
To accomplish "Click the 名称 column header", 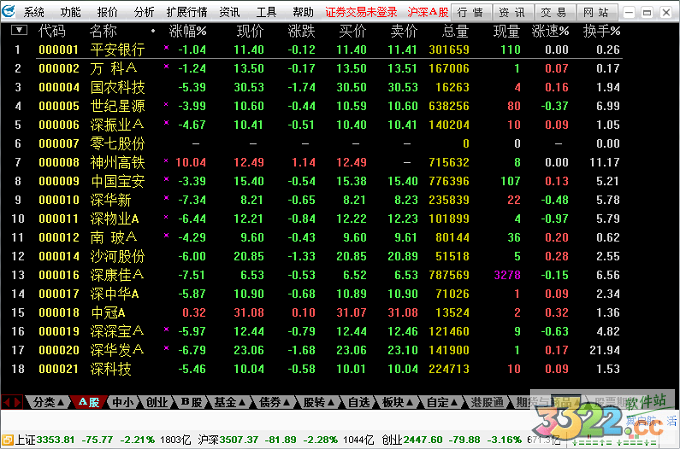I will pos(103,31).
